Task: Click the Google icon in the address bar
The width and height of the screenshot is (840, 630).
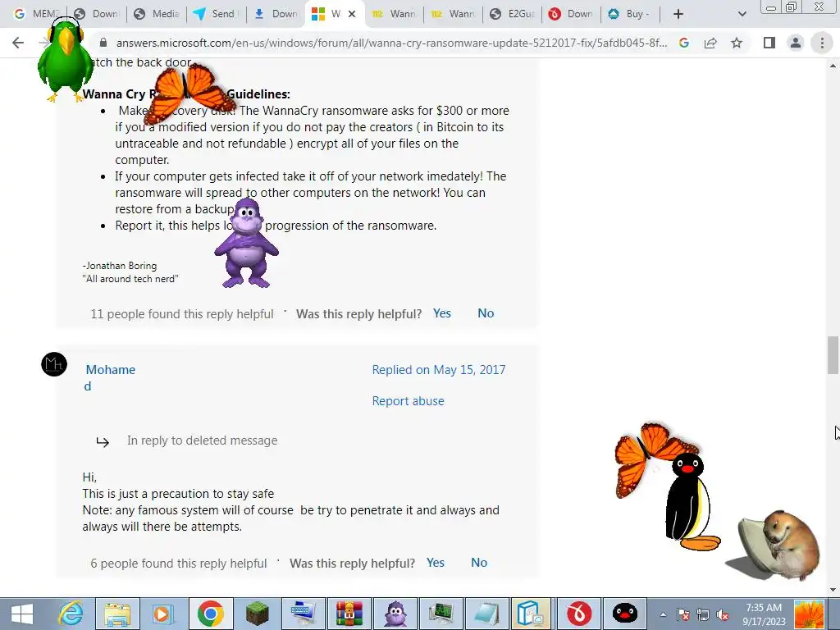Action: coord(684,43)
